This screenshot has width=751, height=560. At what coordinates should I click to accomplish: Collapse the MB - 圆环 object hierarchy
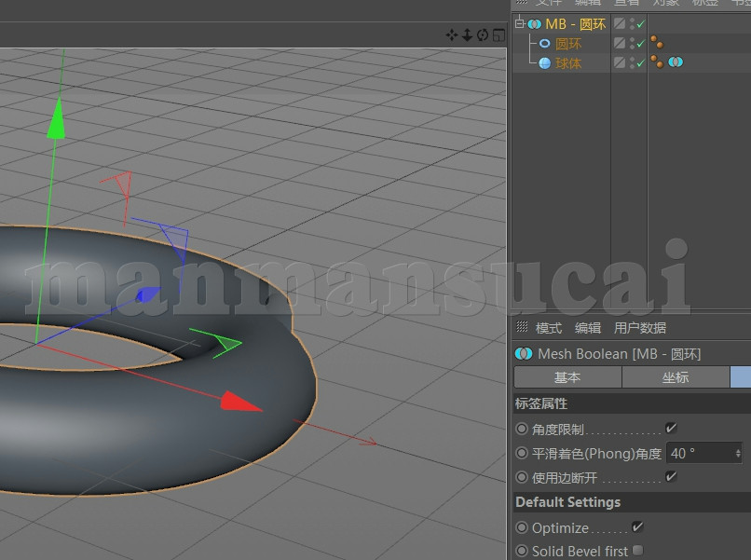(519, 22)
